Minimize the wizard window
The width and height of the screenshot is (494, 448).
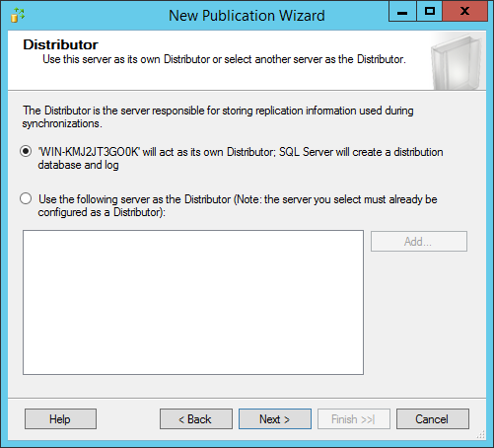pyautogui.click(x=402, y=12)
